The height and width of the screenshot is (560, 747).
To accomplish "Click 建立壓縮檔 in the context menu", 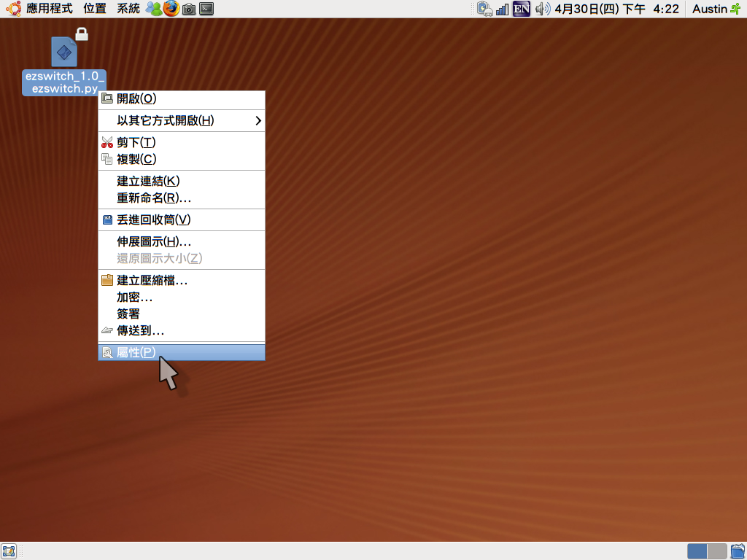I will pos(152,280).
